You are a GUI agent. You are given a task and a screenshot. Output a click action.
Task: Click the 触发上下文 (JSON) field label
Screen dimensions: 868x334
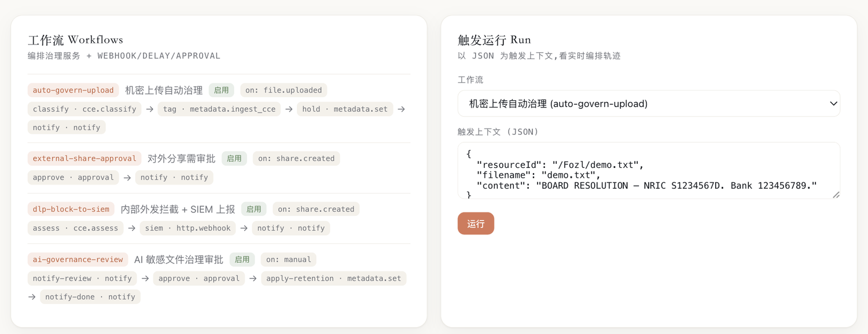[498, 132]
